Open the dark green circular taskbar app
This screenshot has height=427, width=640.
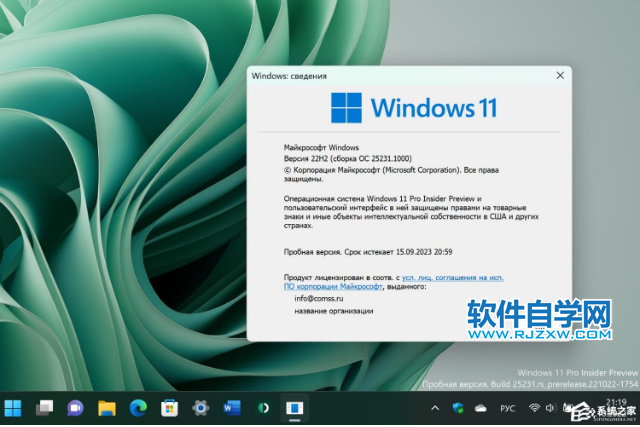(263, 408)
